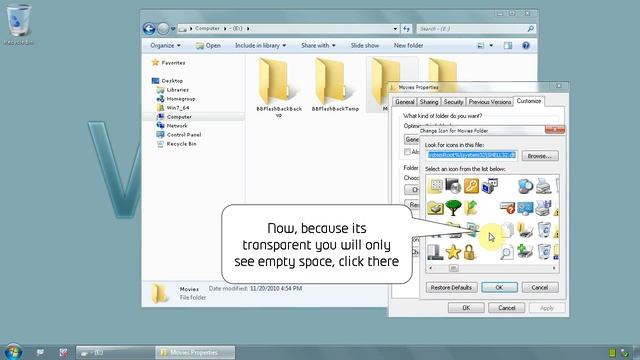
Task: Select Network in navigation pane
Action: coord(177,126)
